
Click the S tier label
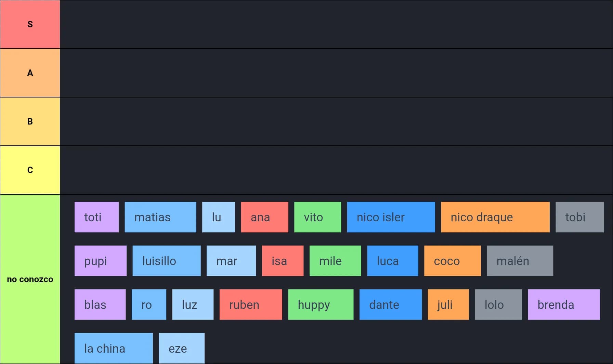30,24
